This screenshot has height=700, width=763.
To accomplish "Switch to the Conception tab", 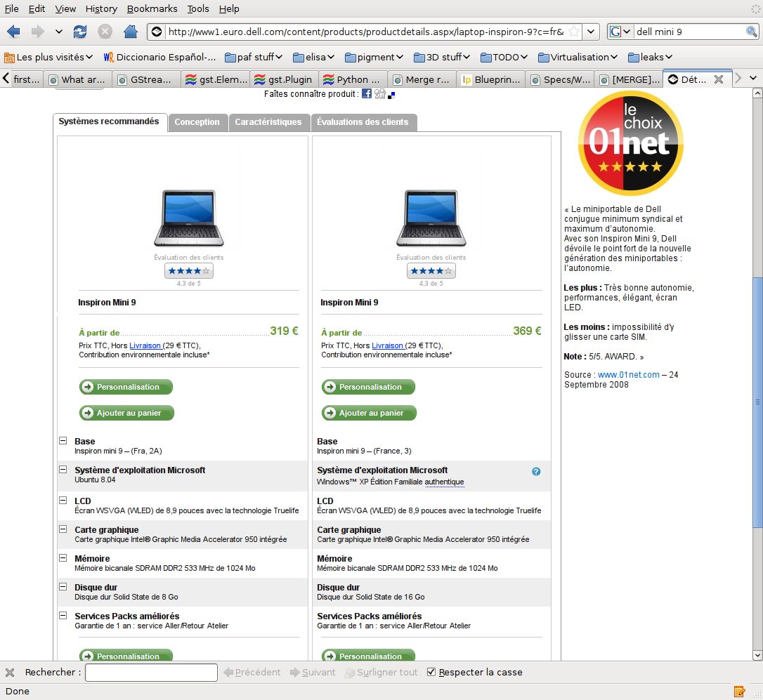I will [197, 122].
